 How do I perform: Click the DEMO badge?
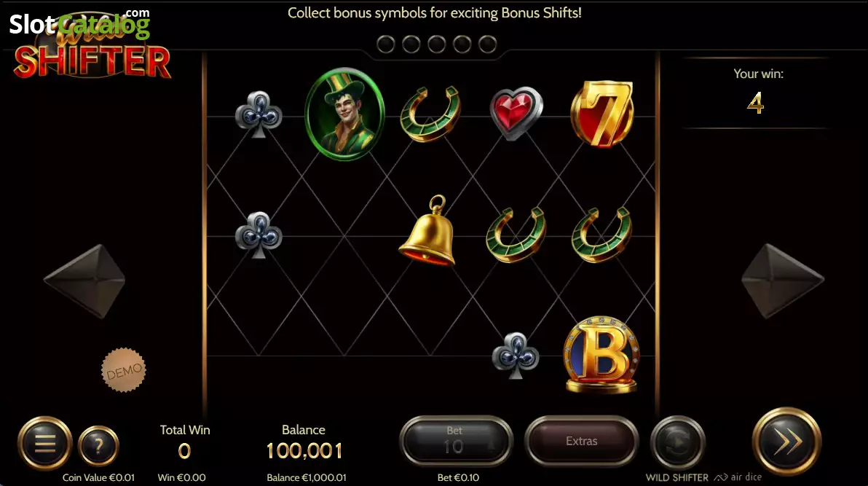[124, 370]
